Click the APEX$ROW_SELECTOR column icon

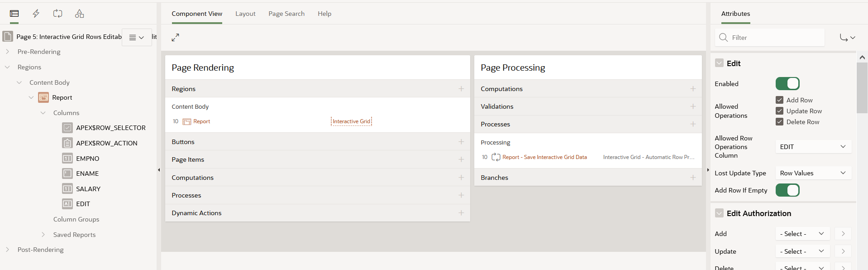tap(67, 128)
